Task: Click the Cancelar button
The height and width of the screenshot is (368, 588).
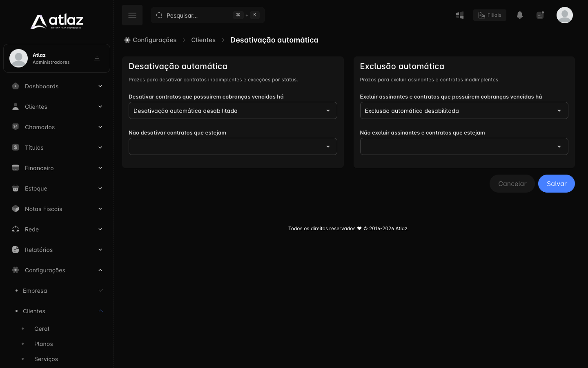Action: [x=512, y=184]
